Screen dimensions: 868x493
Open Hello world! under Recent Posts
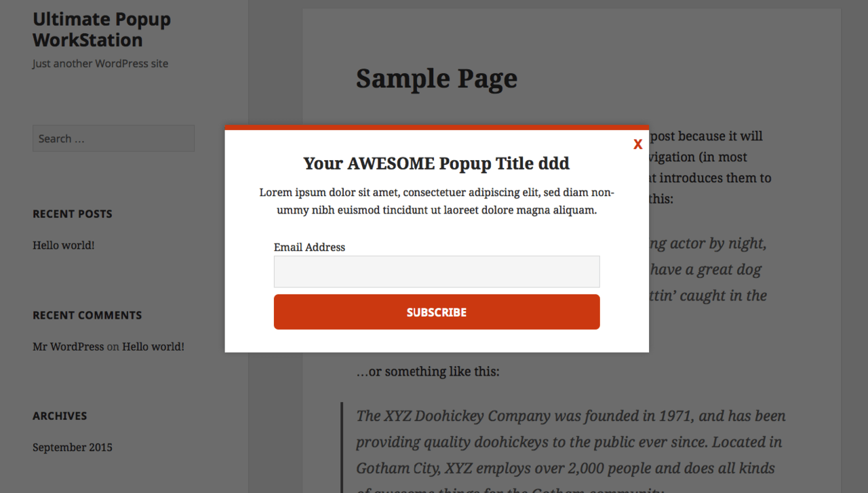click(x=64, y=245)
